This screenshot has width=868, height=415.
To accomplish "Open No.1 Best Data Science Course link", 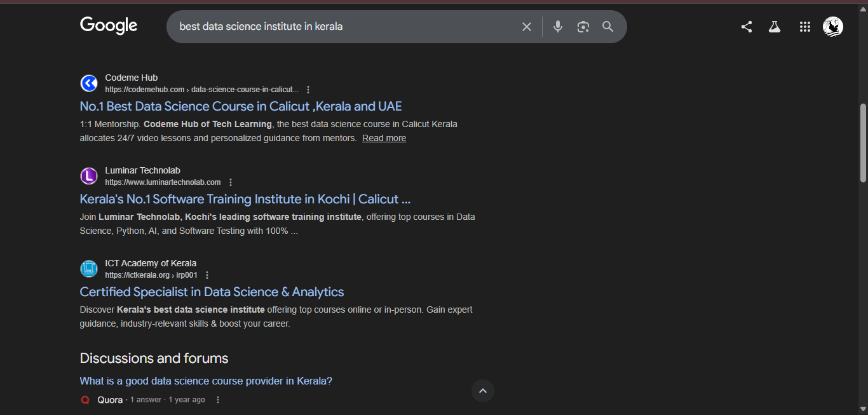I will [240, 106].
